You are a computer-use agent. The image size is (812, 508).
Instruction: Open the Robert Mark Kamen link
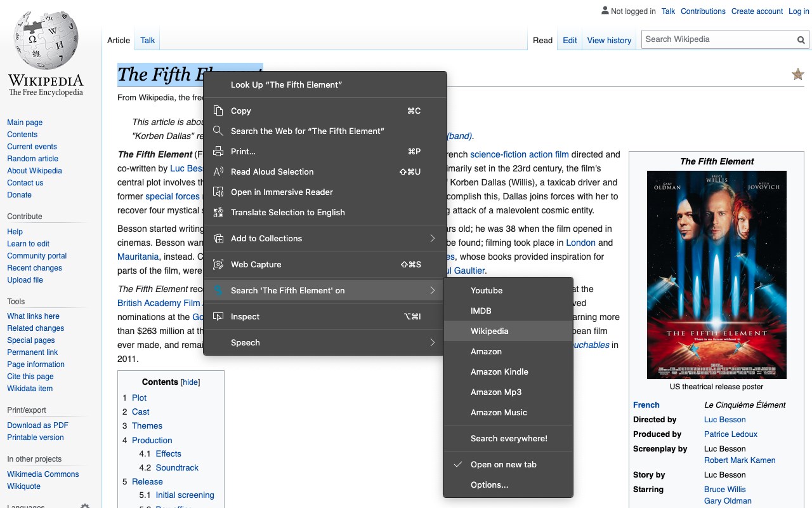(x=740, y=460)
